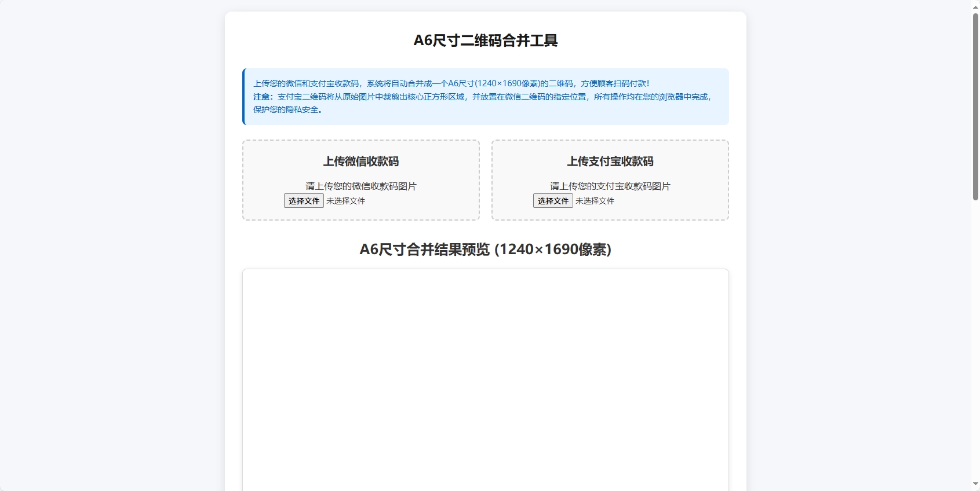Click the first line of the blue info notice
Screen dimensions: 980x491
(x=451, y=83)
